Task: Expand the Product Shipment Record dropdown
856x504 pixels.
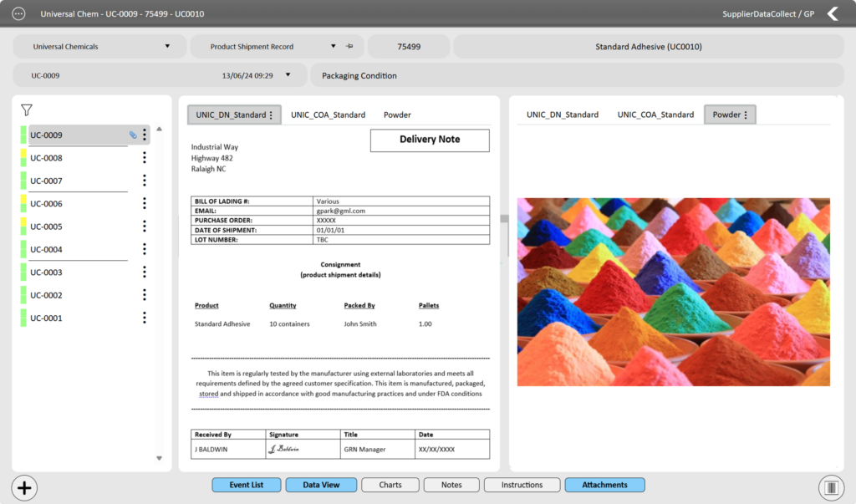Action: 333,47
